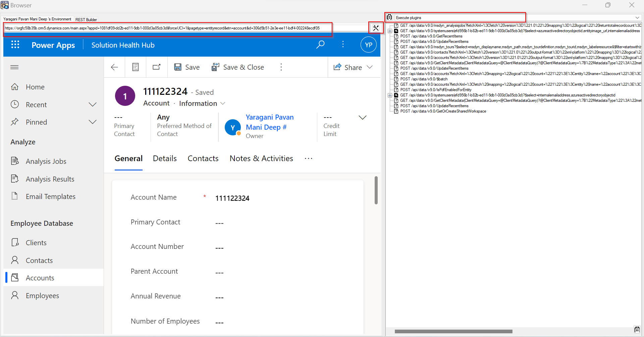Clear request list with trash icon
The height and width of the screenshot is (337, 644).
click(x=637, y=330)
